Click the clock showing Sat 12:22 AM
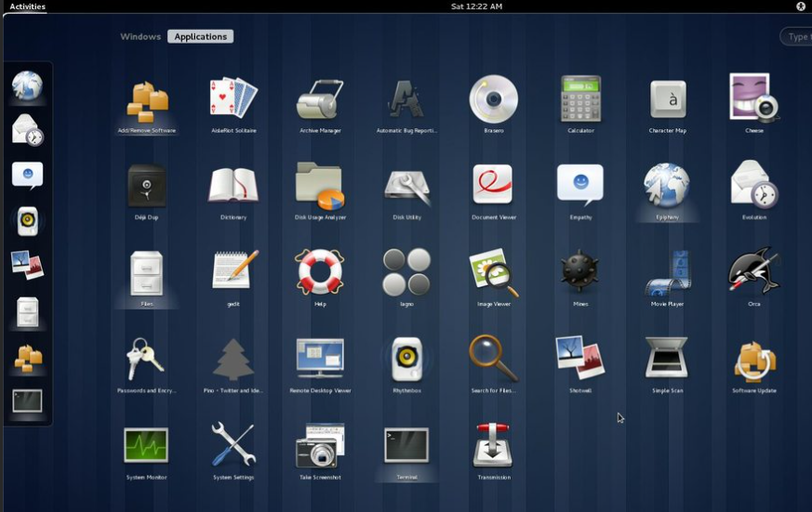This screenshot has height=512, width=812. point(476,7)
